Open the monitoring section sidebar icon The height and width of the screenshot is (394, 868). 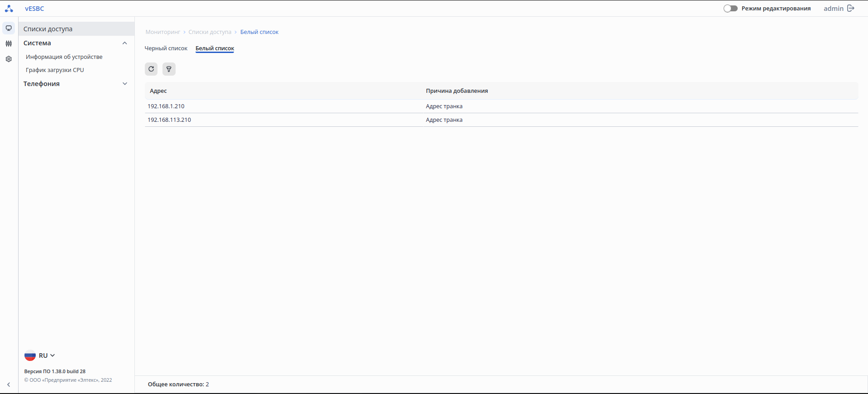click(9, 28)
